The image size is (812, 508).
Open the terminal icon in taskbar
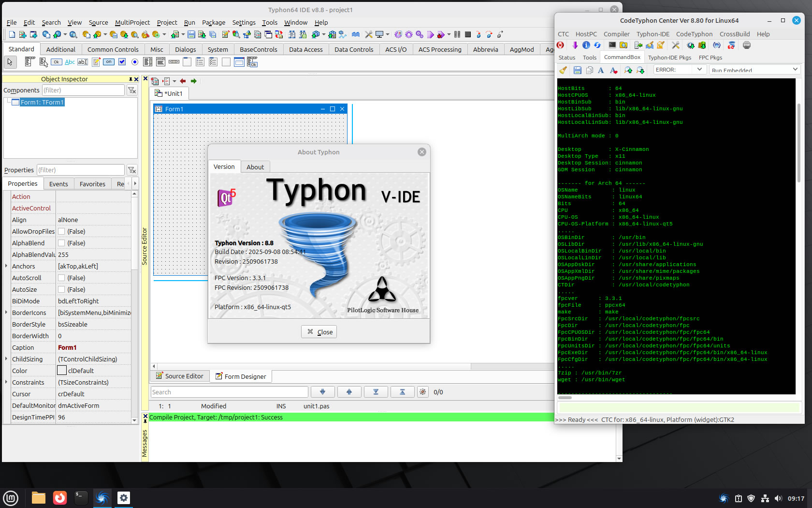coord(81,498)
